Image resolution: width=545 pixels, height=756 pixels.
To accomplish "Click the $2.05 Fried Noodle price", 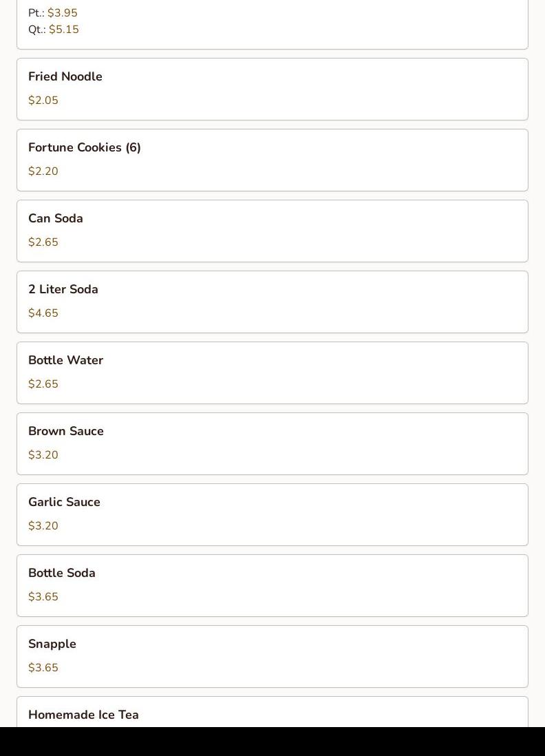I will pos(43,101).
